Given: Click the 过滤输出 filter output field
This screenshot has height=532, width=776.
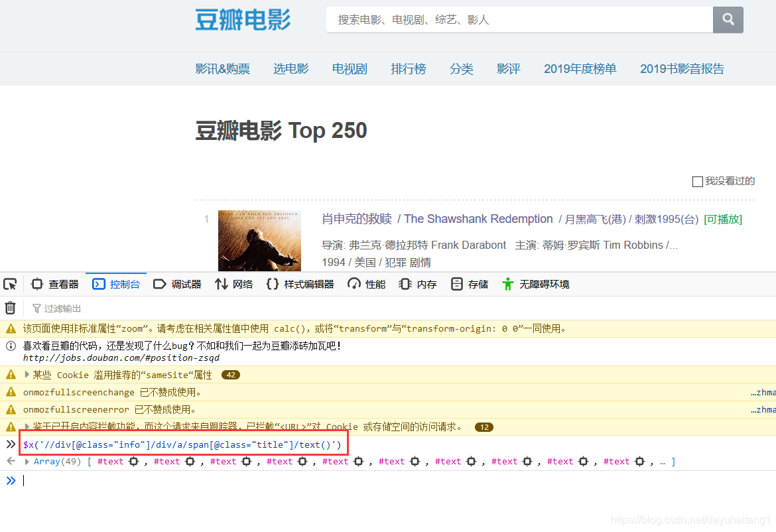Looking at the screenshot, I should (x=62, y=308).
